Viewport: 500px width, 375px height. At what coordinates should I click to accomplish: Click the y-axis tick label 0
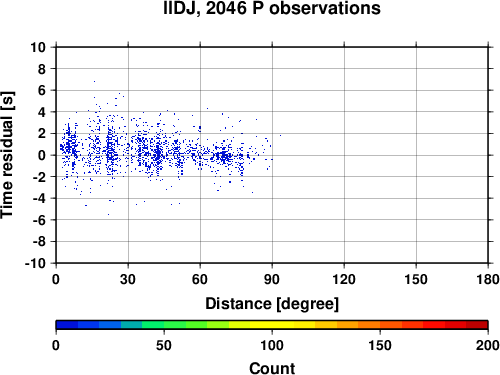[42, 155]
